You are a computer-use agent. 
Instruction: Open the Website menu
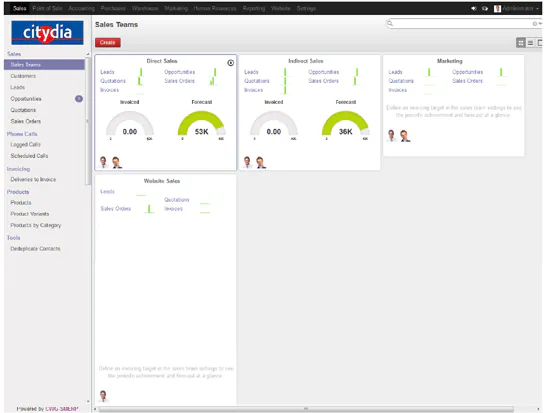click(281, 8)
